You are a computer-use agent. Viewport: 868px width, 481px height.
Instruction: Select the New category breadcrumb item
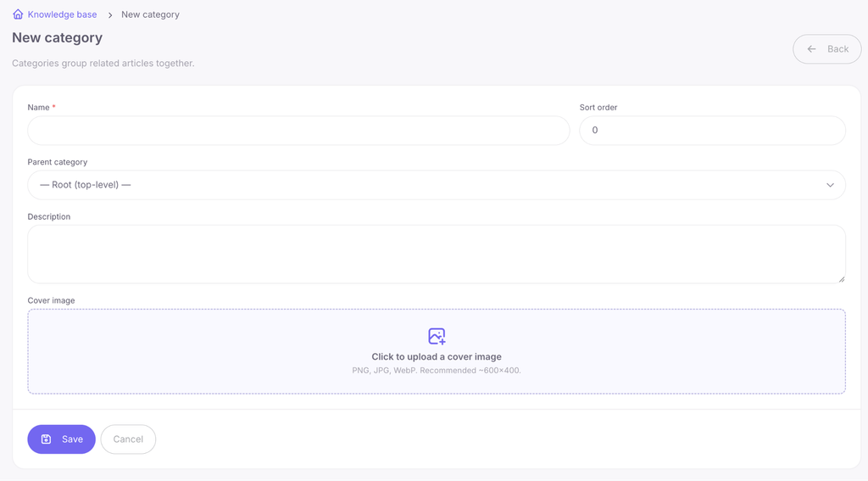pos(150,14)
